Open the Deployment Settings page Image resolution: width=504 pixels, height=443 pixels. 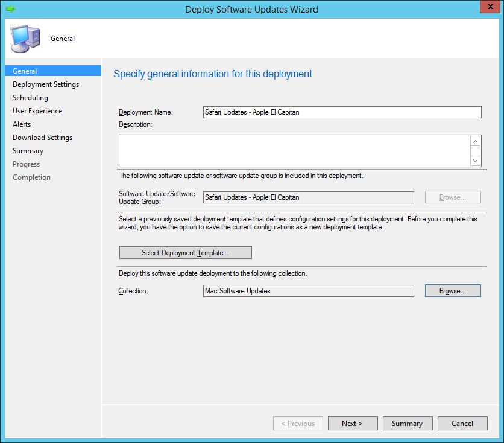tap(45, 84)
